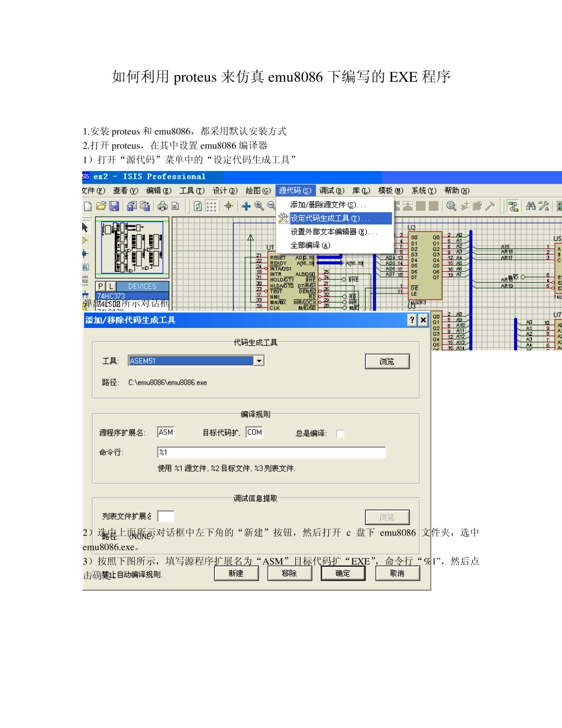This screenshot has width=562, height=728.
Task: Toggle the 总是编译 checkbox
Action: click(x=340, y=434)
